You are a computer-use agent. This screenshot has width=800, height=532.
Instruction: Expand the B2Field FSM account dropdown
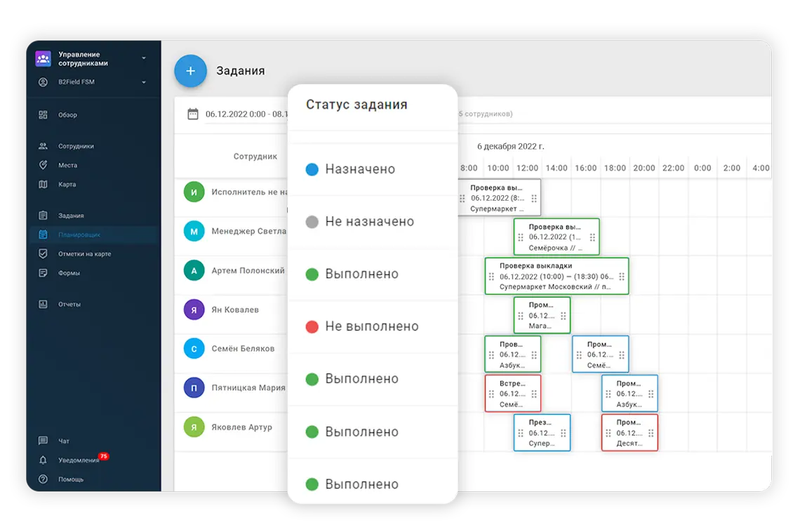(144, 82)
